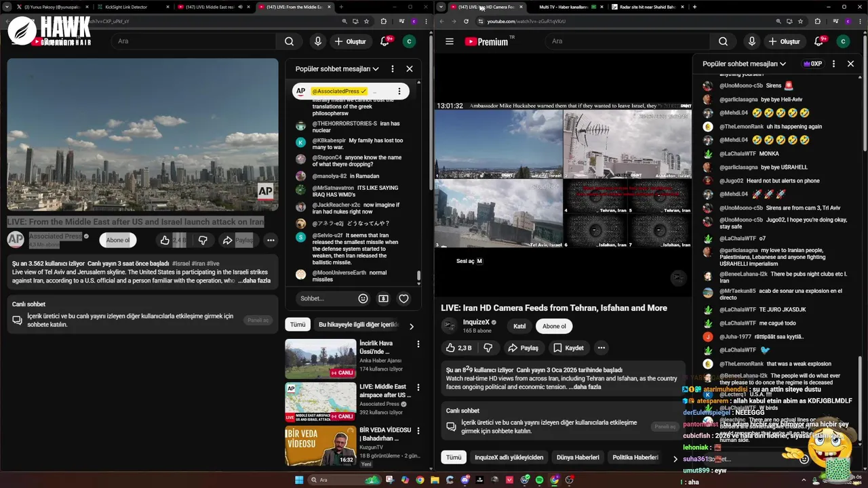The width and height of the screenshot is (868, 488).
Task: Select the InquizeX adlı yükleyiciden chip
Action: click(x=509, y=457)
